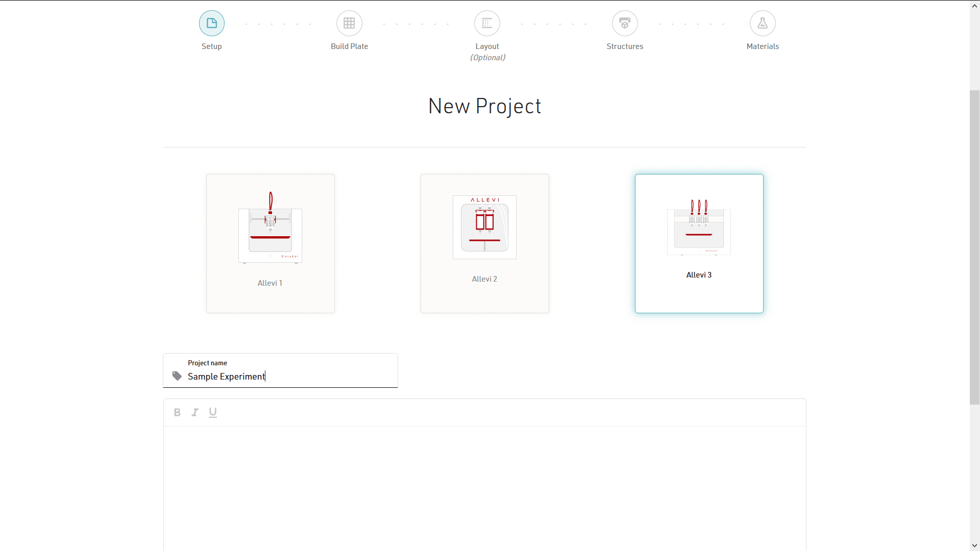Screen dimensions: 980x551
Task: Click the Setup step document icon
Action: coord(212,23)
